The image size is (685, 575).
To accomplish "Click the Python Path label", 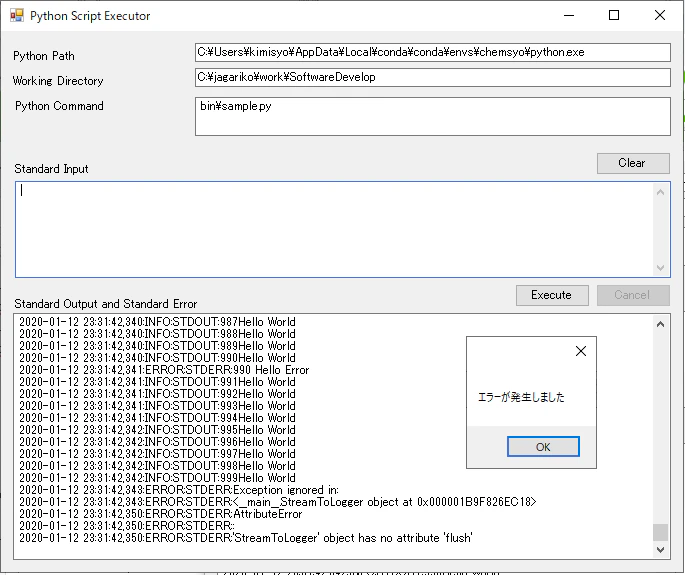I will click(44, 56).
